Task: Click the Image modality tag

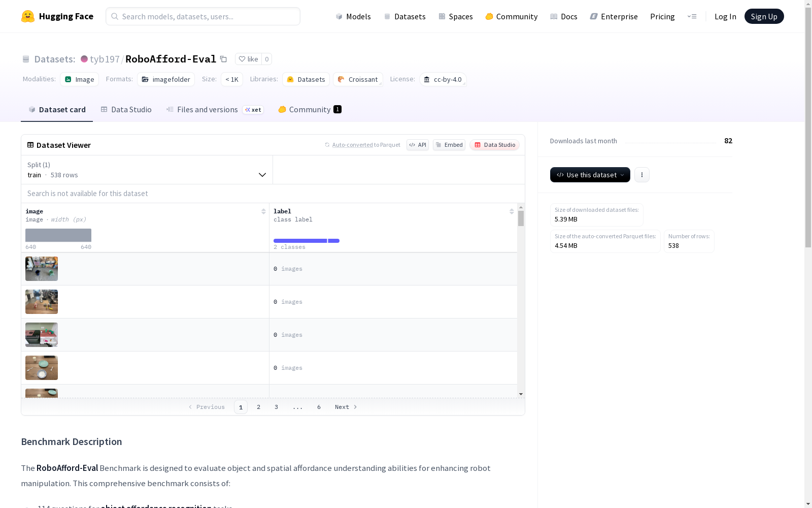Action: (80, 79)
